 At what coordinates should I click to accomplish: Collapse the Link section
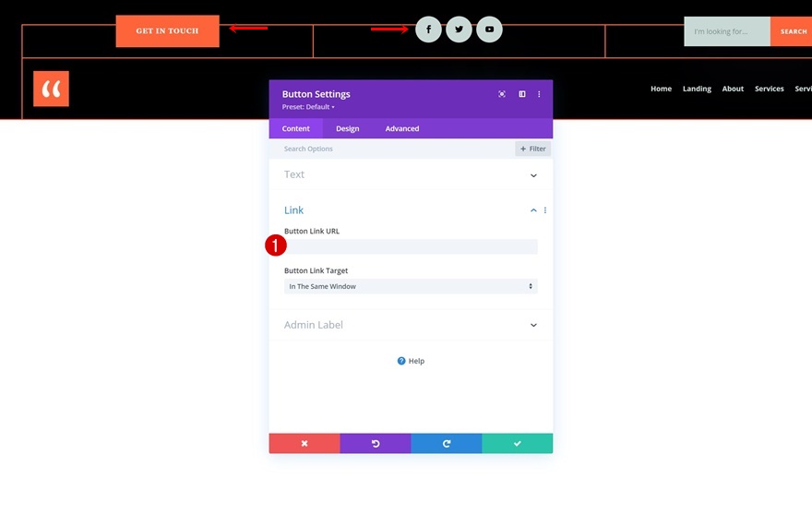click(533, 210)
